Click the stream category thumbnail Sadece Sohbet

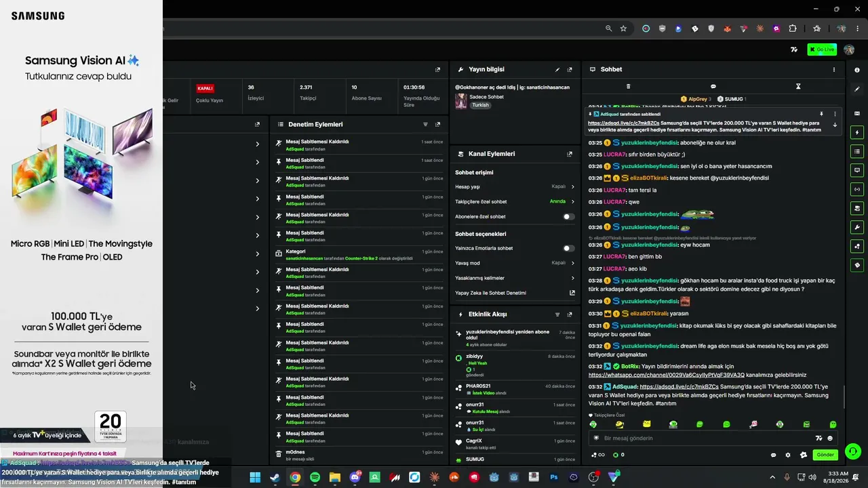point(461,101)
